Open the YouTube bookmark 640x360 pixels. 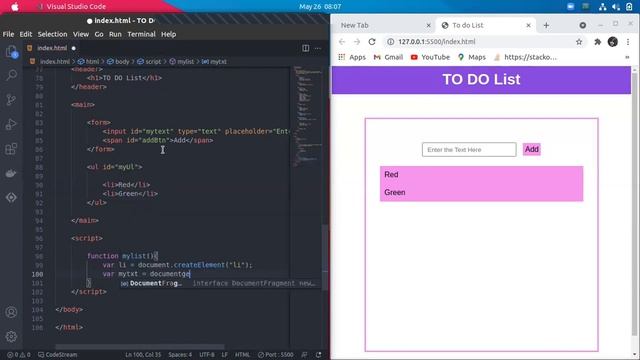tap(430, 57)
